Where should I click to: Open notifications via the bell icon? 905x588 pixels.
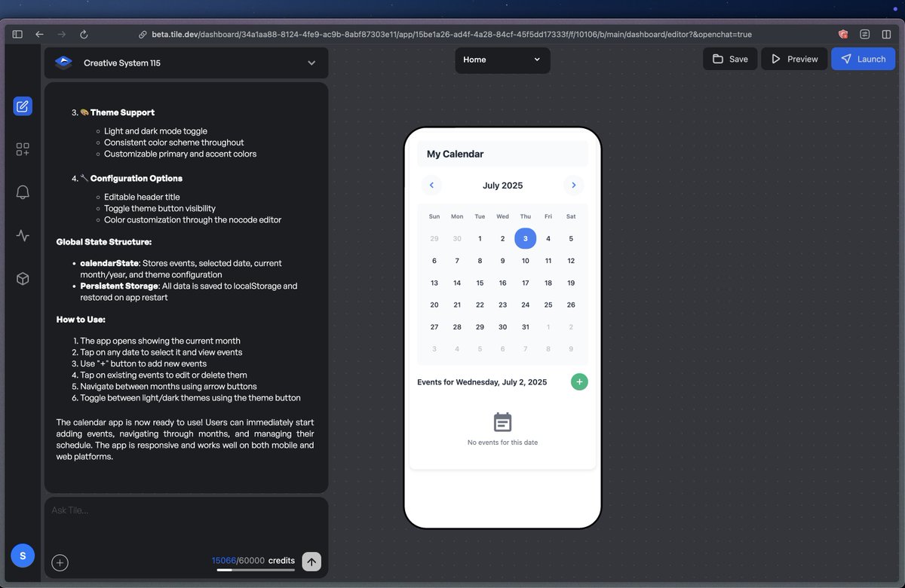click(23, 191)
